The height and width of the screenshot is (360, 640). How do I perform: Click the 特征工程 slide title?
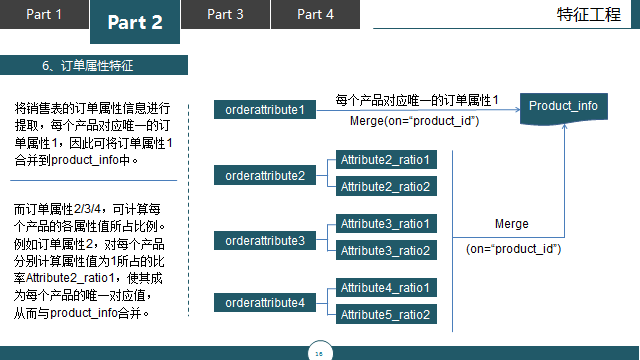point(589,15)
